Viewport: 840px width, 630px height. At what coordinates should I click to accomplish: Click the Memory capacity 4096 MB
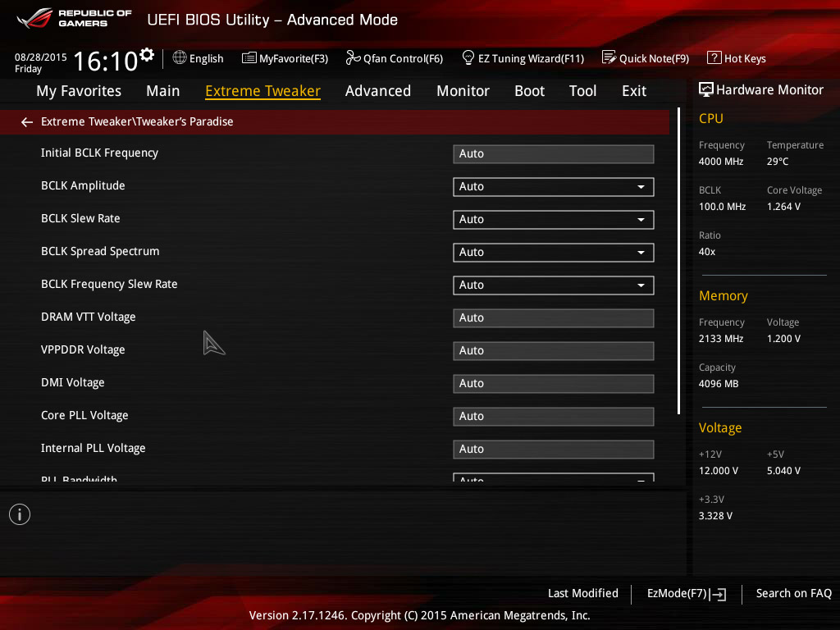pos(719,384)
